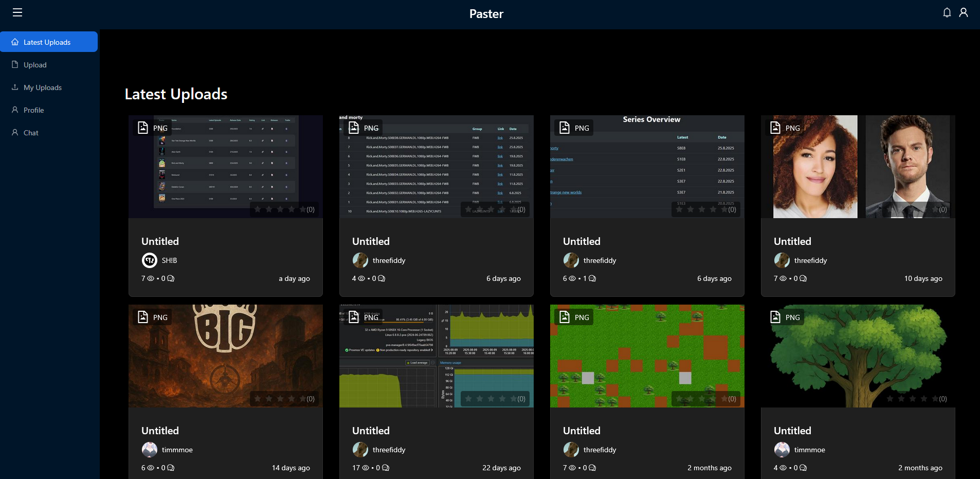Click the SHIB user avatar
The height and width of the screenshot is (479, 980).
click(x=150, y=260)
